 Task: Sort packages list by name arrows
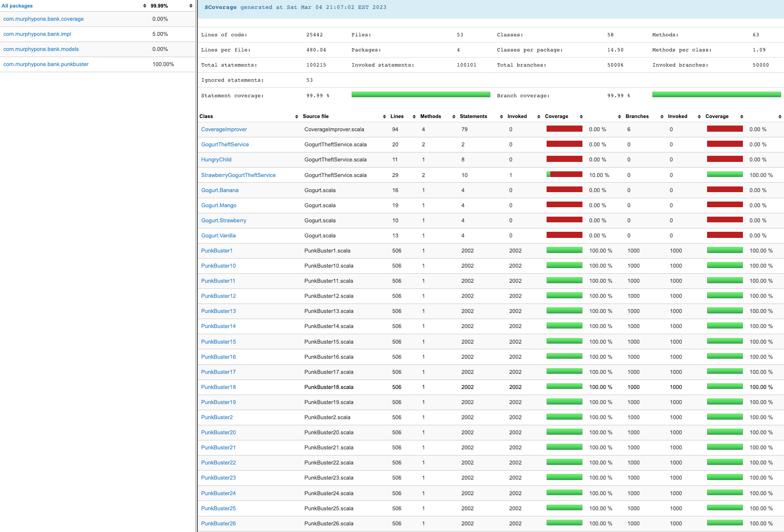click(x=144, y=6)
